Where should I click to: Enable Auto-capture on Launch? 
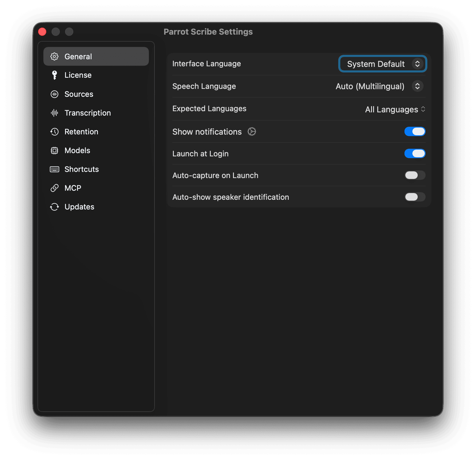(415, 175)
